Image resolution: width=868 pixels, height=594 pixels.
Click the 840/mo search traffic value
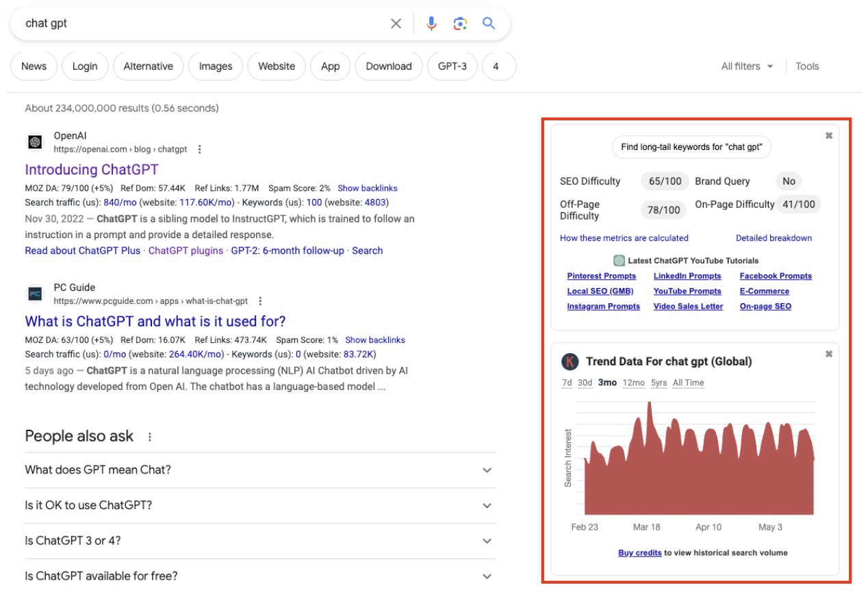coord(121,203)
